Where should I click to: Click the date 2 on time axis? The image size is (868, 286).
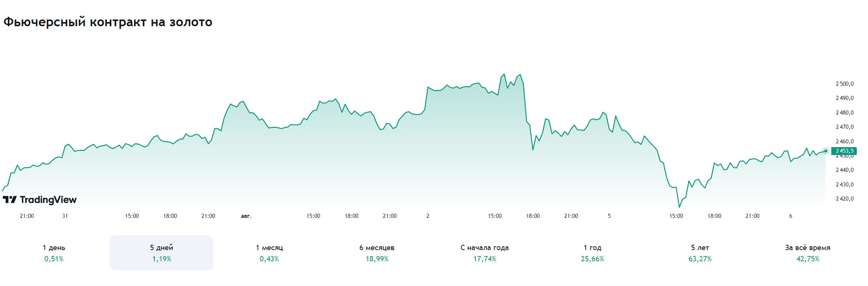point(428,216)
